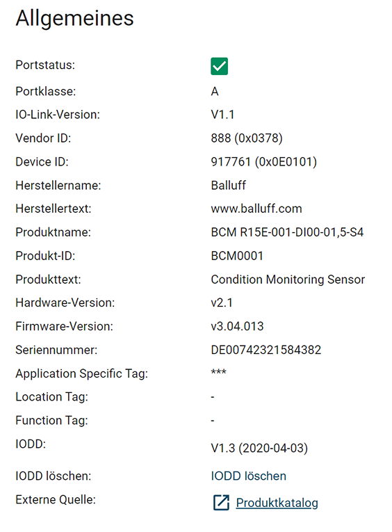
Task: Click the IO-Link-Version value V1.1
Action: click(x=222, y=115)
